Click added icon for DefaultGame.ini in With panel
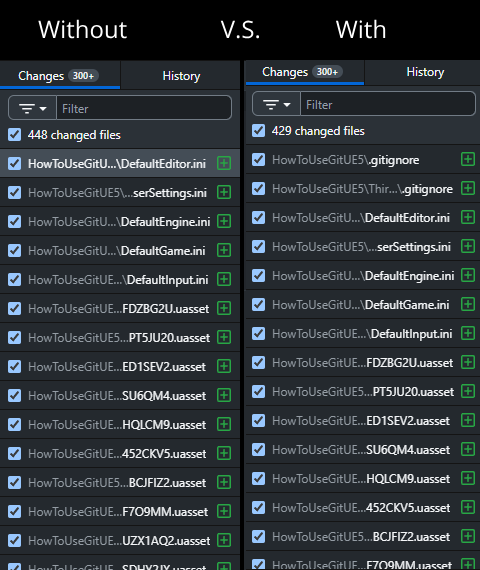This screenshot has width=480, height=570. tap(468, 304)
